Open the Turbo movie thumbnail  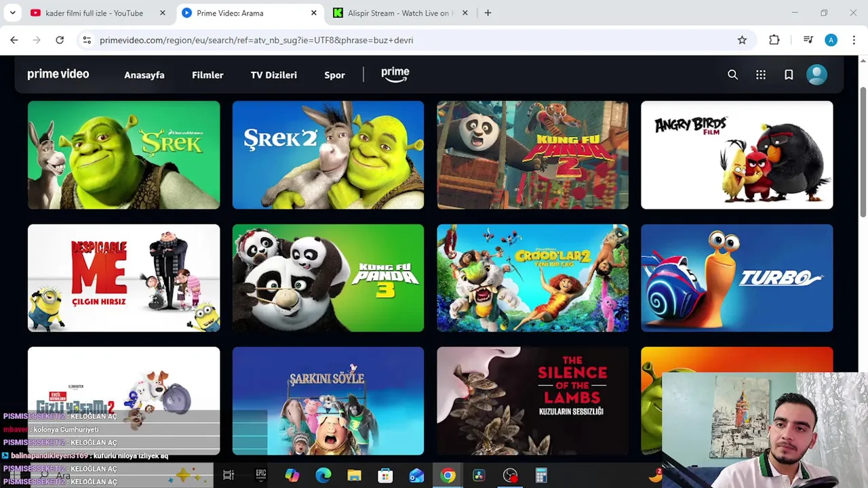coord(737,278)
